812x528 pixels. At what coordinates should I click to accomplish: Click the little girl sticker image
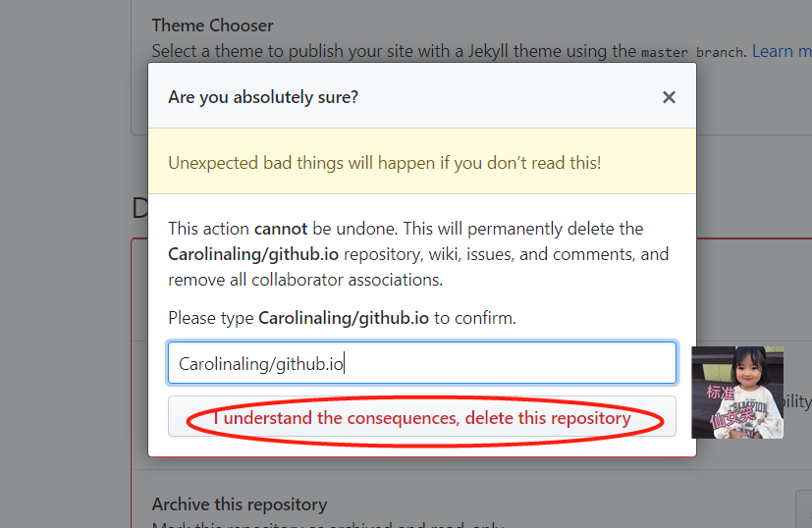[737, 392]
